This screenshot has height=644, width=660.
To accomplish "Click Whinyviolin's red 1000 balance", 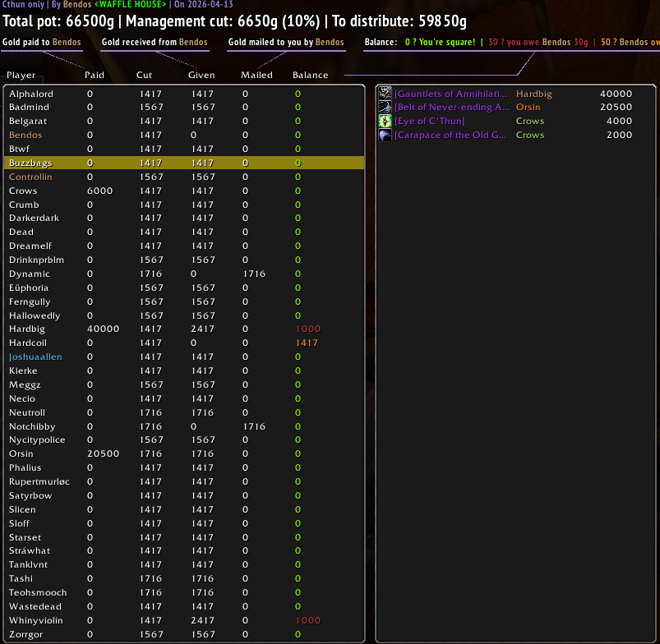I will coord(308,620).
